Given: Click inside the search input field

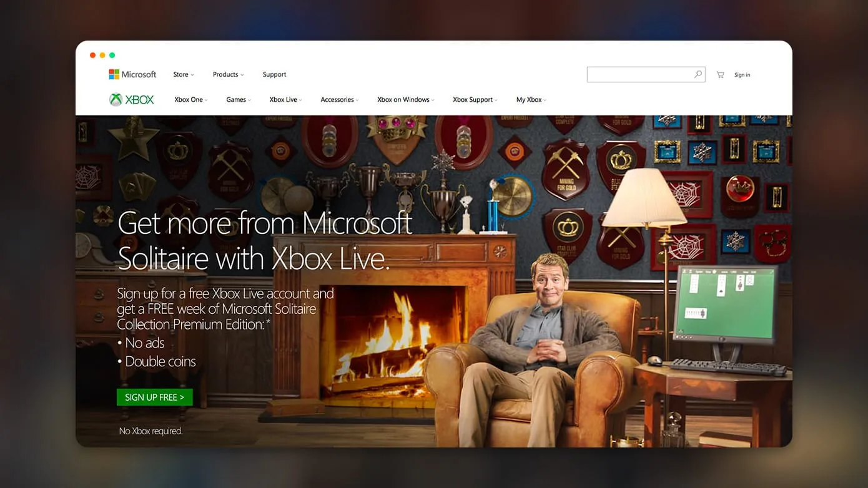Looking at the screenshot, I should point(637,74).
